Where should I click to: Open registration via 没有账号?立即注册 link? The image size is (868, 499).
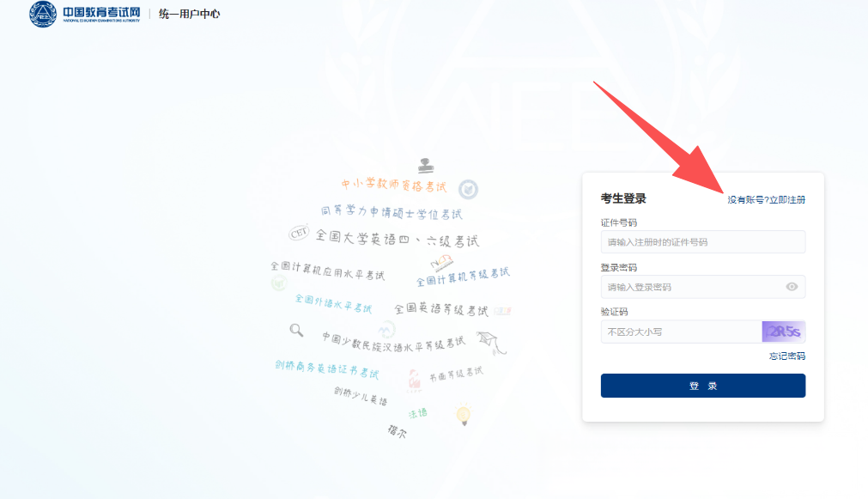click(x=766, y=198)
